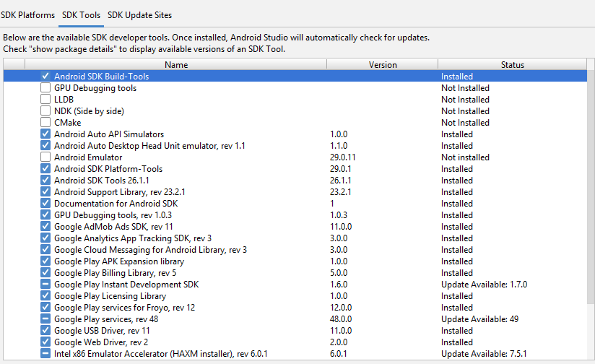Viewport: 595px width, 364px height.
Task: Click the Android Emulator row name
Action: pyautogui.click(x=88, y=157)
